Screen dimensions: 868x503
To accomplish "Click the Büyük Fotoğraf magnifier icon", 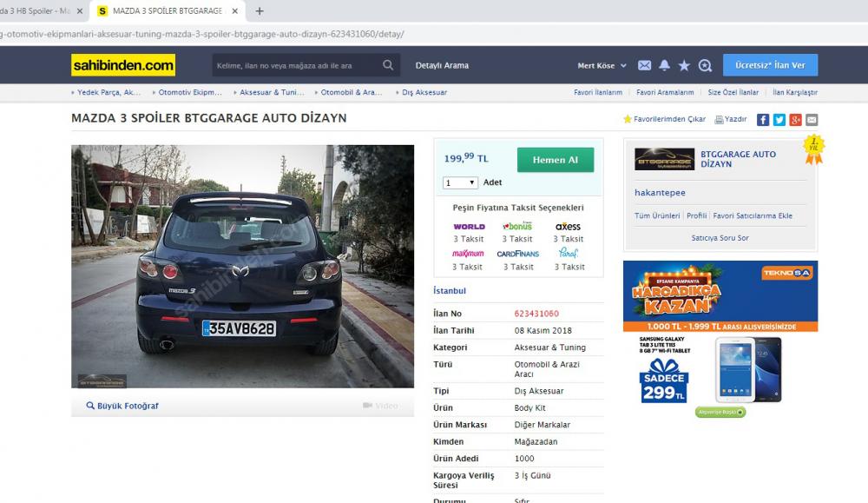I will coord(90,406).
